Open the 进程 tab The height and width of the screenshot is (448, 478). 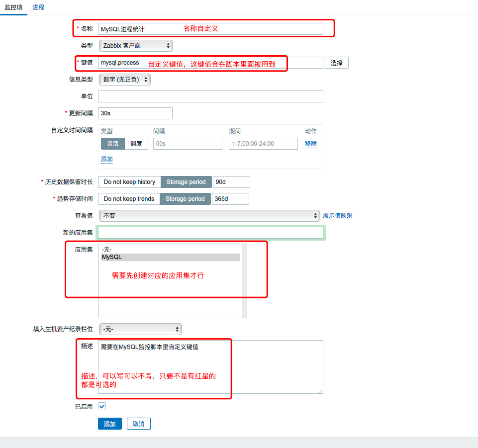38,7
